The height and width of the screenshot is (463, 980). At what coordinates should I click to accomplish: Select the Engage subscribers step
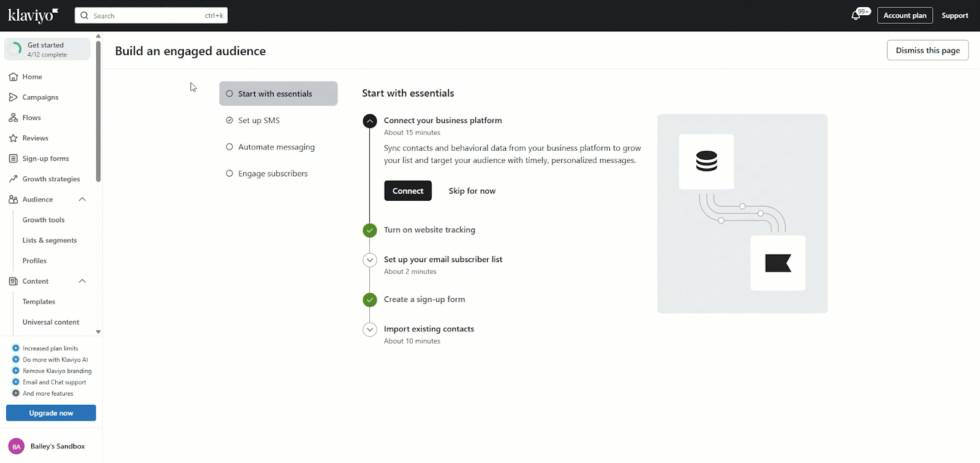point(273,174)
